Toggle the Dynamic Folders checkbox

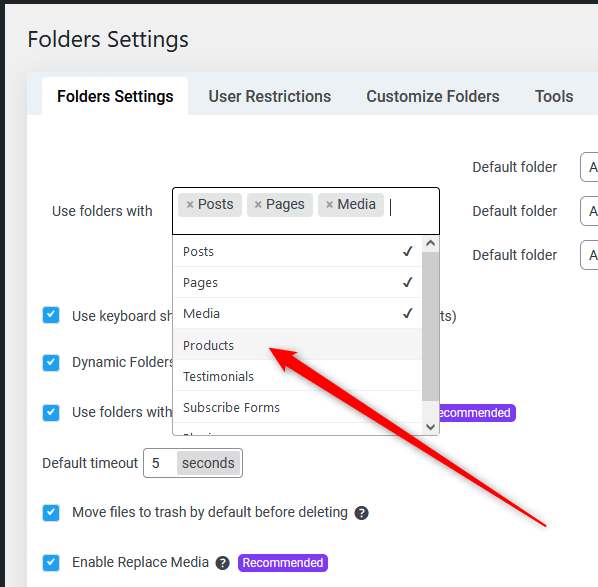point(51,362)
